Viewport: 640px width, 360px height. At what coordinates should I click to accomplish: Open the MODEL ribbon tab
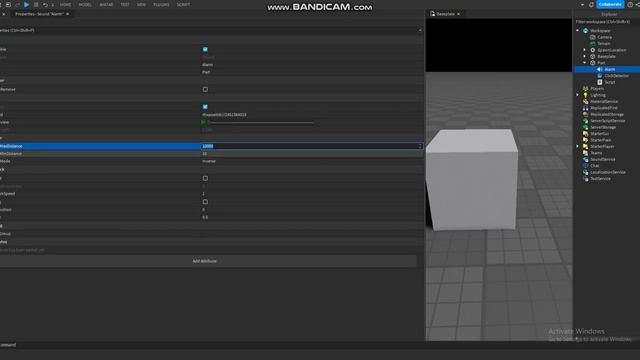[x=85, y=4]
